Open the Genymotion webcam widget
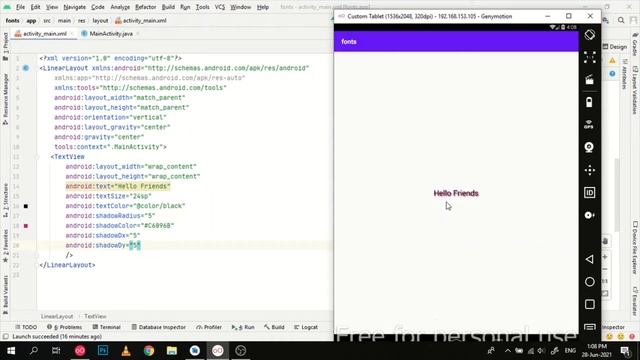Image resolution: width=640 pixels, height=360 pixels. pyautogui.click(x=589, y=147)
